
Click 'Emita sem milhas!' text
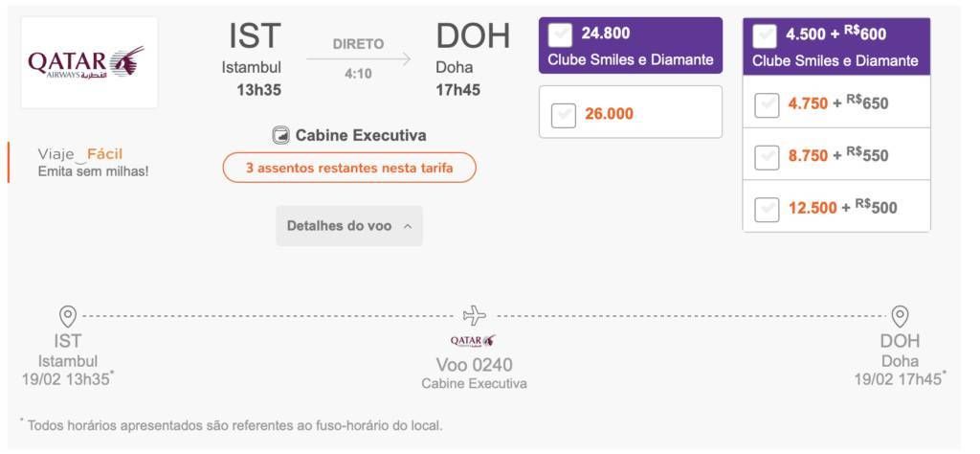click(x=93, y=170)
